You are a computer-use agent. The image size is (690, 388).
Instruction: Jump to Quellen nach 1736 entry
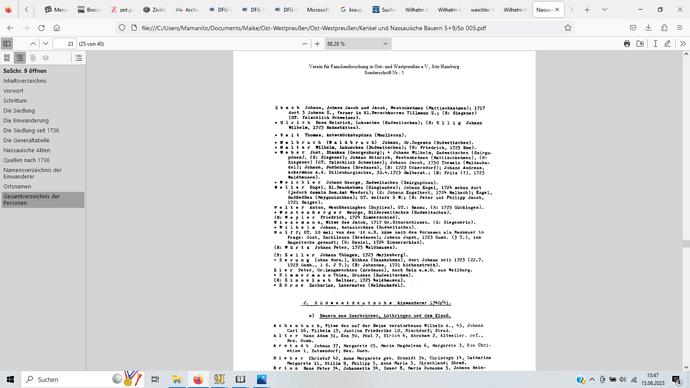pos(26,160)
